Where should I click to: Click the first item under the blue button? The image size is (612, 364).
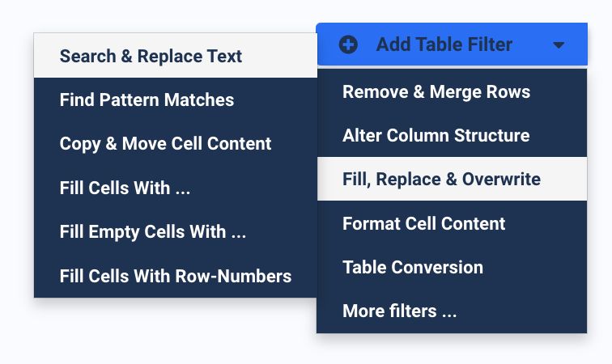point(452,91)
